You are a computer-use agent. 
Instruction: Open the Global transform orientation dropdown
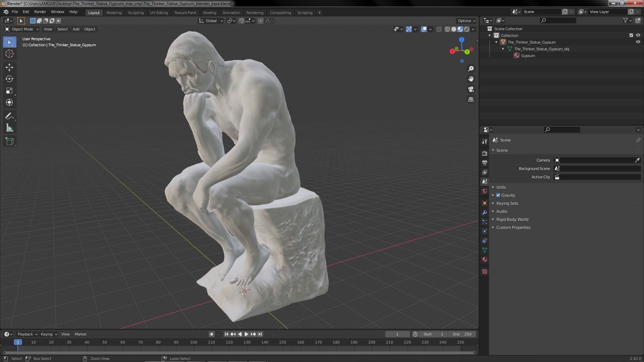point(211,21)
